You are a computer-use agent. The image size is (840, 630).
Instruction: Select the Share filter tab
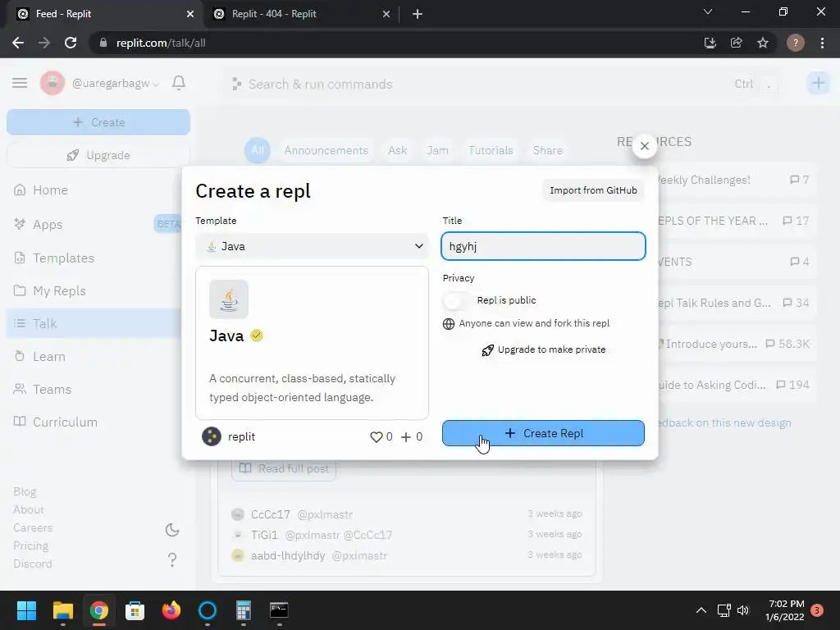click(x=547, y=151)
